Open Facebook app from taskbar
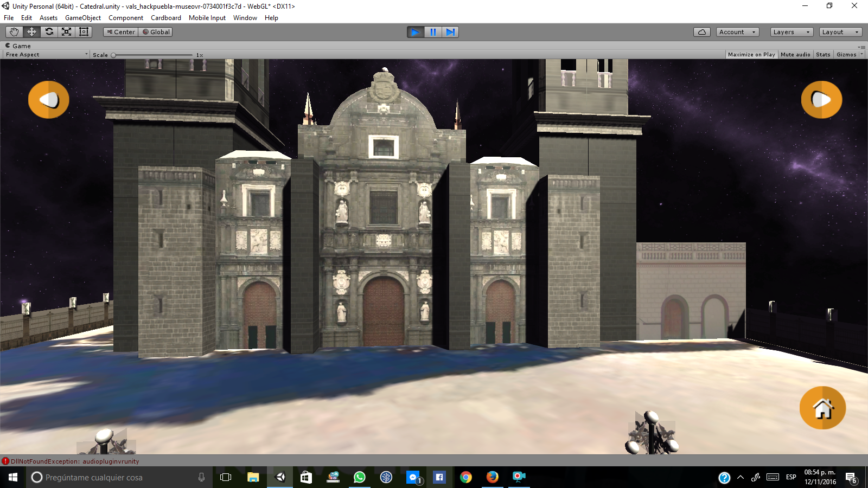868x488 pixels. (439, 477)
